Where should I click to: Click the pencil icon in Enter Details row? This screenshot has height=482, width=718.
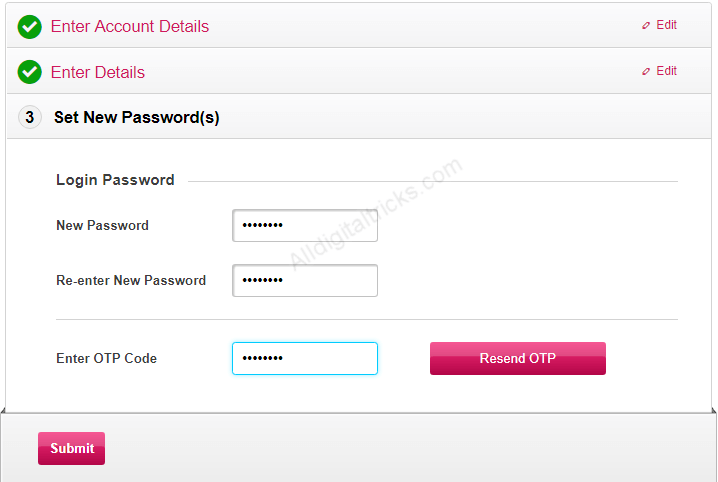[646, 71]
